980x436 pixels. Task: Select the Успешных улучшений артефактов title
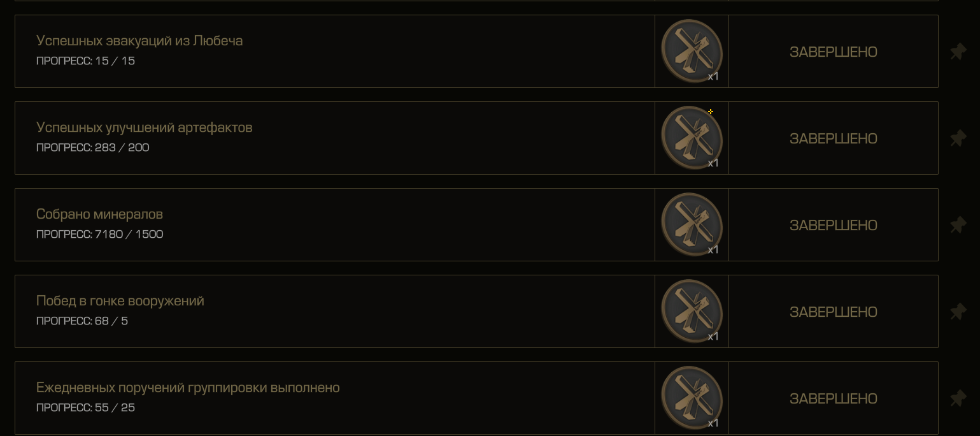(145, 127)
